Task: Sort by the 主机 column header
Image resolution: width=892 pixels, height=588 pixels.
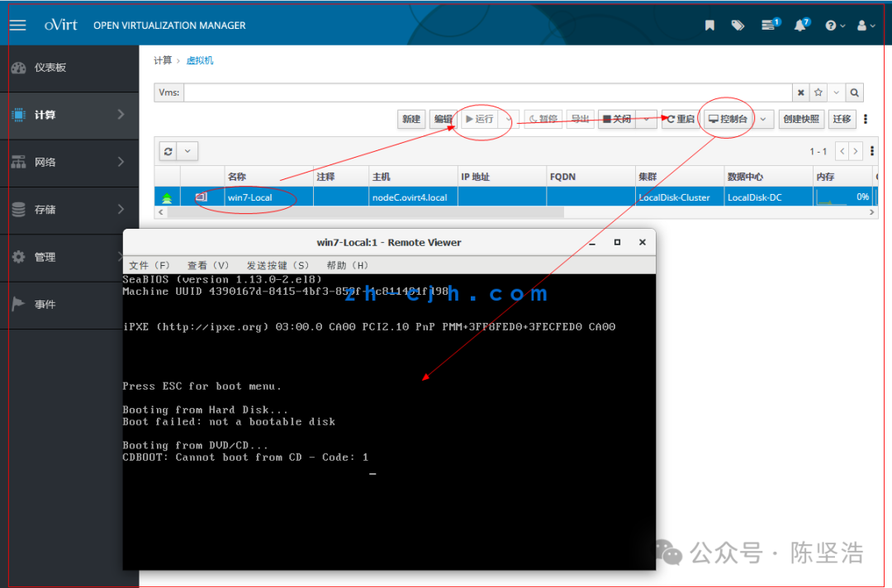Action: click(x=413, y=177)
